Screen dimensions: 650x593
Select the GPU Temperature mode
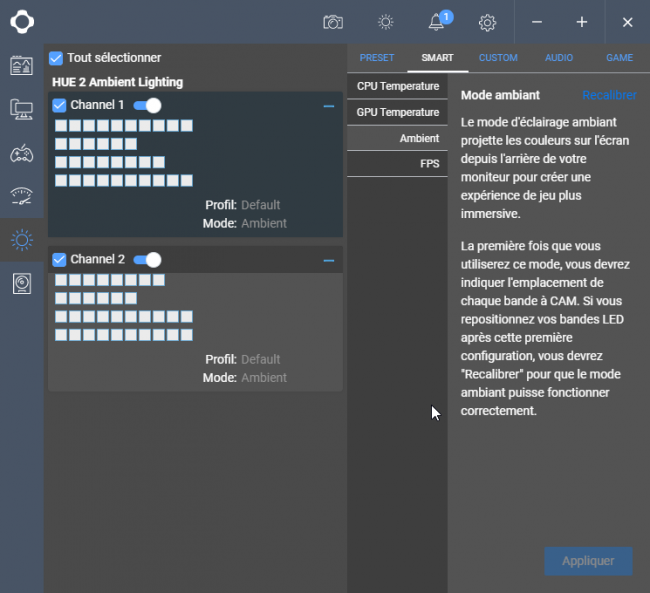click(398, 112)
